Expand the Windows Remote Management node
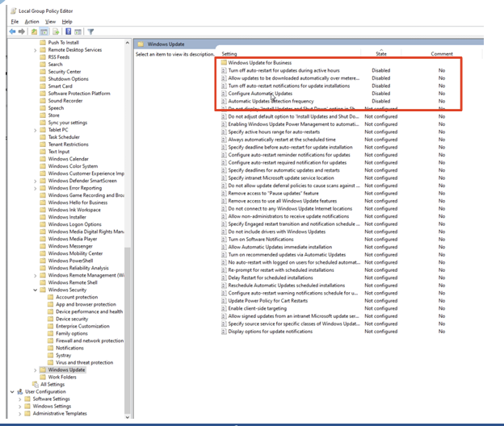This screenshot has height=426, width=504. coord(35,275)
